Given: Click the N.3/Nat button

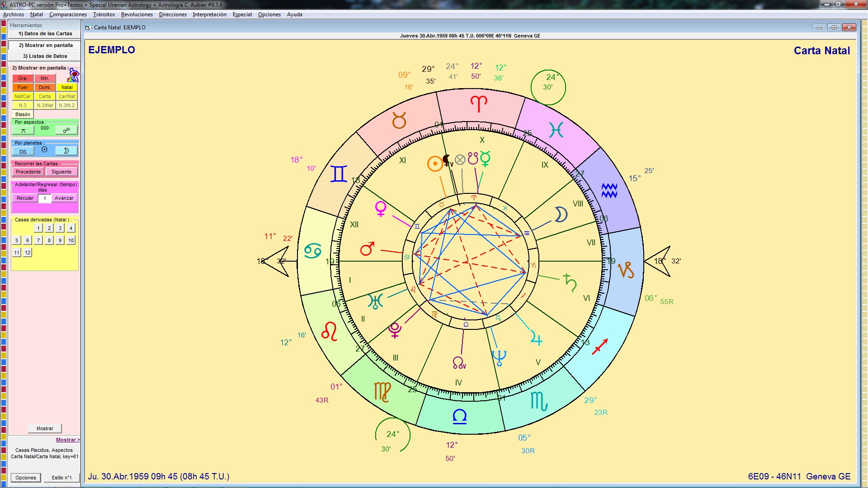Looking at the screenshot, I should (45, 105).
